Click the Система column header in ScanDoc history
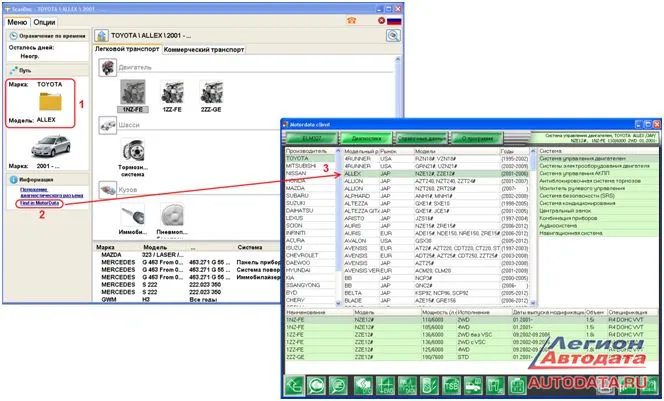The width and height of the screenshot is (664, 401). pyautogui.click(x=250, y=247)
